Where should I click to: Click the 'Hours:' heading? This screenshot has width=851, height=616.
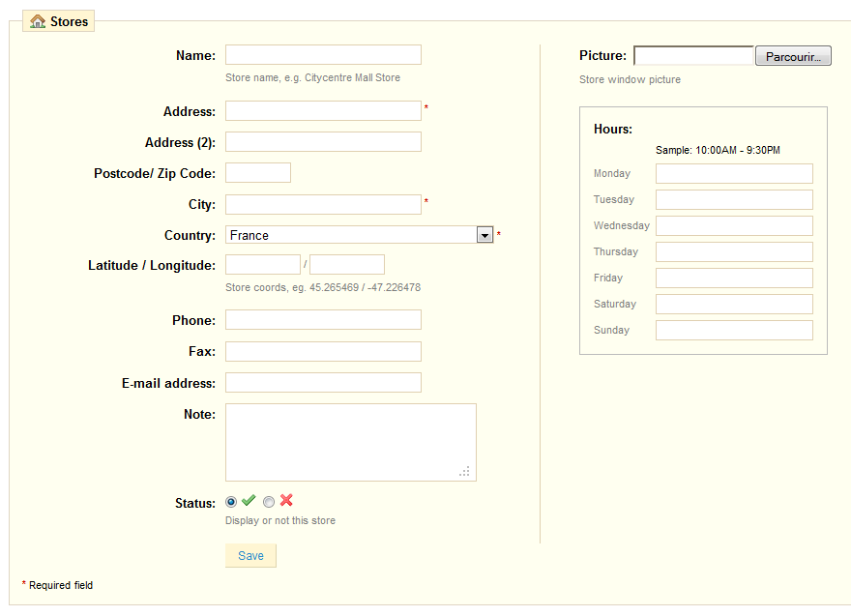(613, 130)
